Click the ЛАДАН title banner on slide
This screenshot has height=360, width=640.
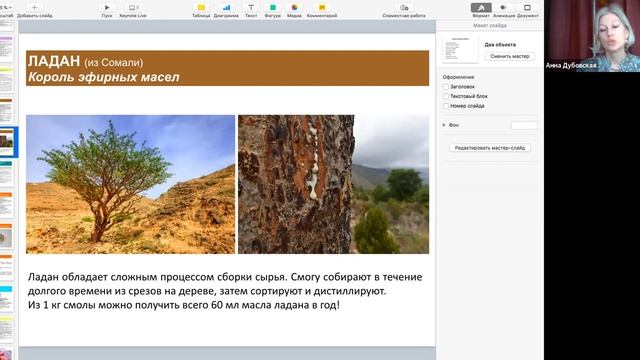tap(227, 68)
